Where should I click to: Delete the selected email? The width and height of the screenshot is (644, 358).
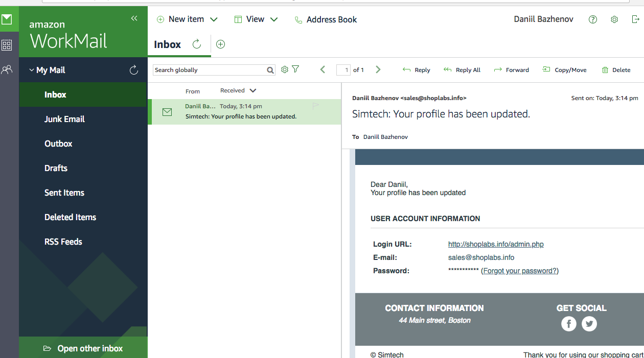(x=616, y=70)
